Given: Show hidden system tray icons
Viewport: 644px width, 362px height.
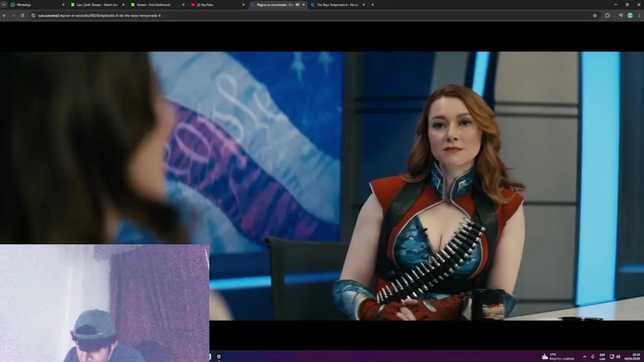Looking at the screenshot, I should pos(584,356).
